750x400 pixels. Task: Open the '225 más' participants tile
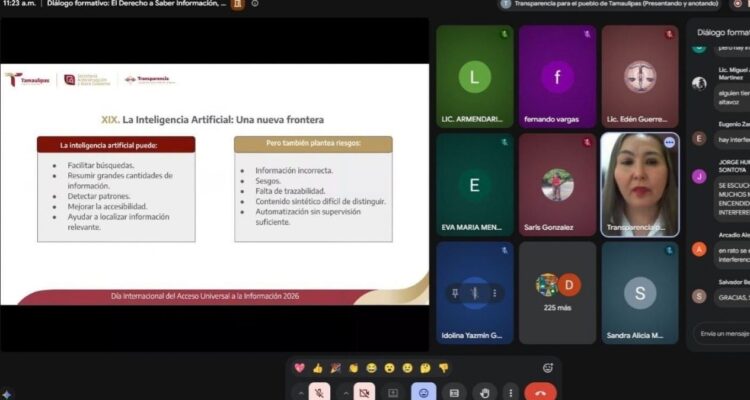coord(558,293)
